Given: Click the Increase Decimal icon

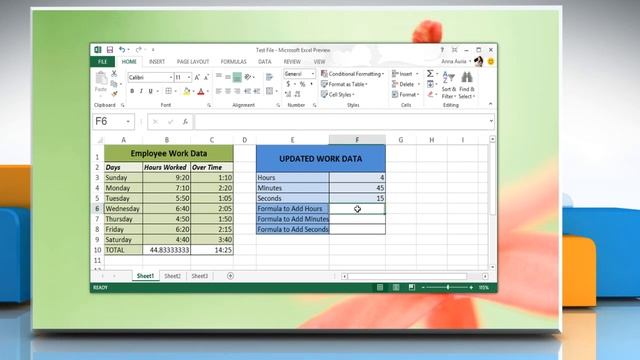Looking at the screenshot, I should 288,94.
